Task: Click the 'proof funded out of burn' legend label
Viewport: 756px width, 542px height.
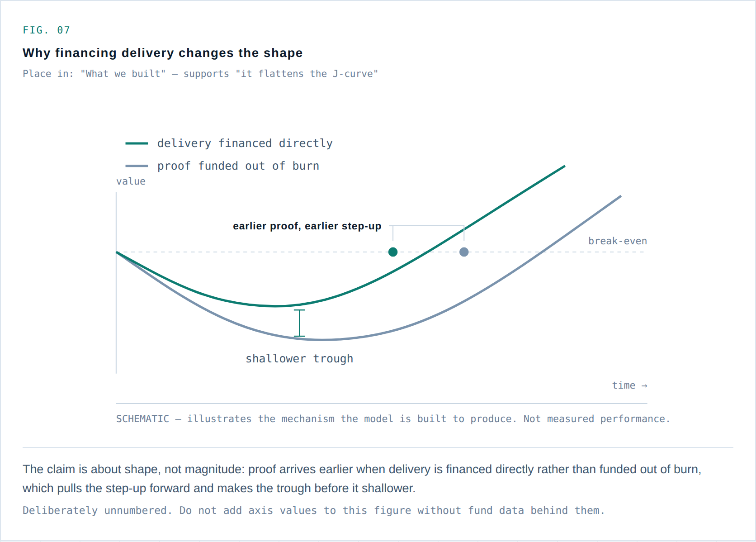Action: click(238, 166)
